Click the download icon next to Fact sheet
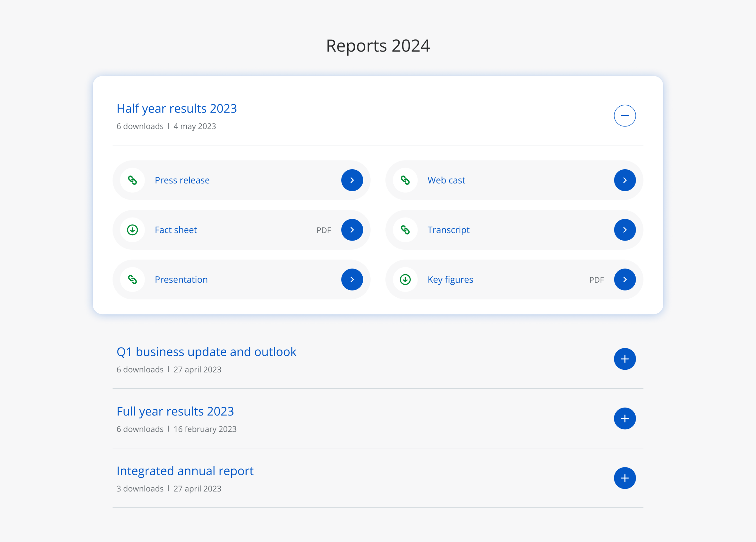This screenshot has width=756, height=542. (132, 230)
